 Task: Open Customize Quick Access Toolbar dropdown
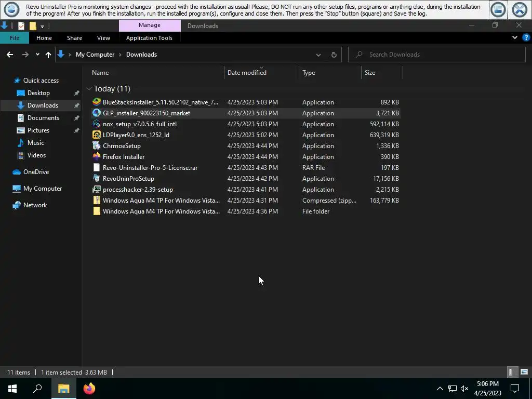point(42,26)
